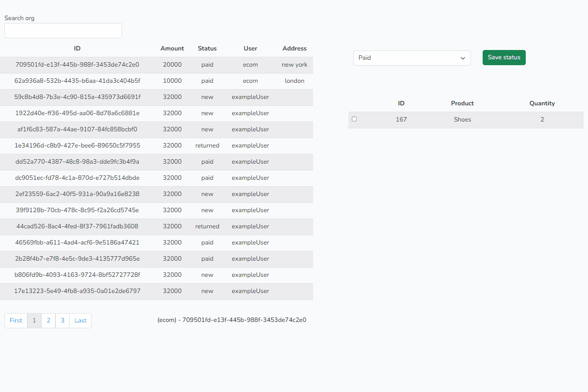Click order row dd52a770-4387
The height and width of the screenshot is (392, 588).
pyautogui.click(x=77, y=162)
